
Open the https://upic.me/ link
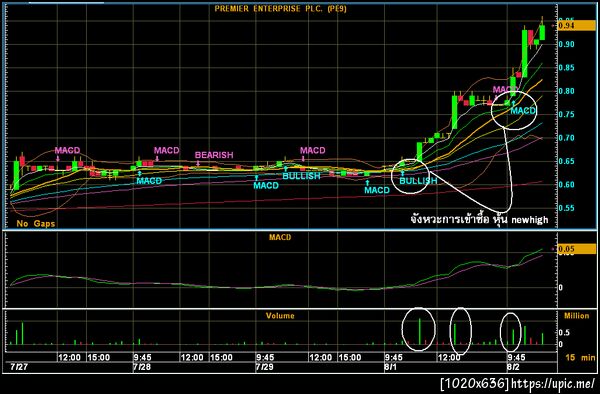click(553, 383)
